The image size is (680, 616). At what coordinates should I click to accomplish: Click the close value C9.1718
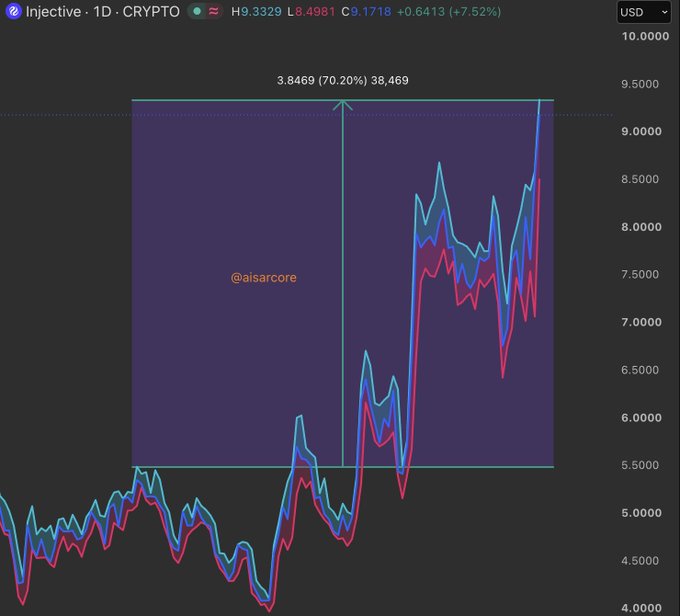pyautogui.click(x=366, y=12)
